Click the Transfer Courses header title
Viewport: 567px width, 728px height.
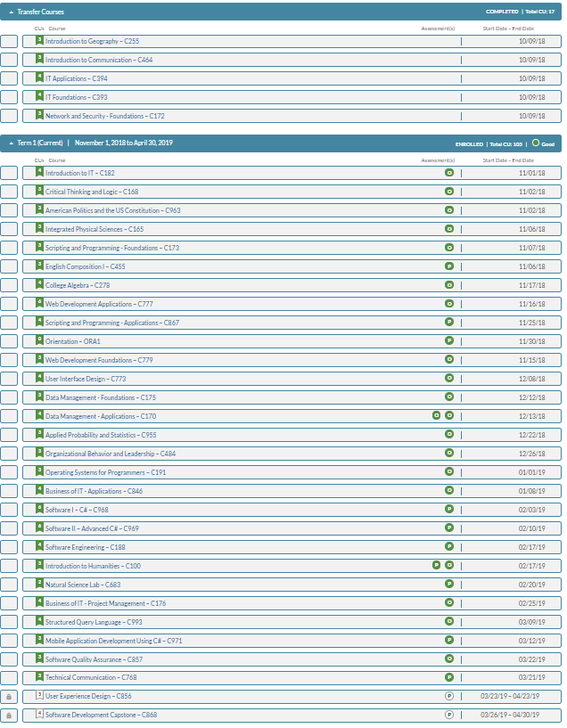(41, 12)
